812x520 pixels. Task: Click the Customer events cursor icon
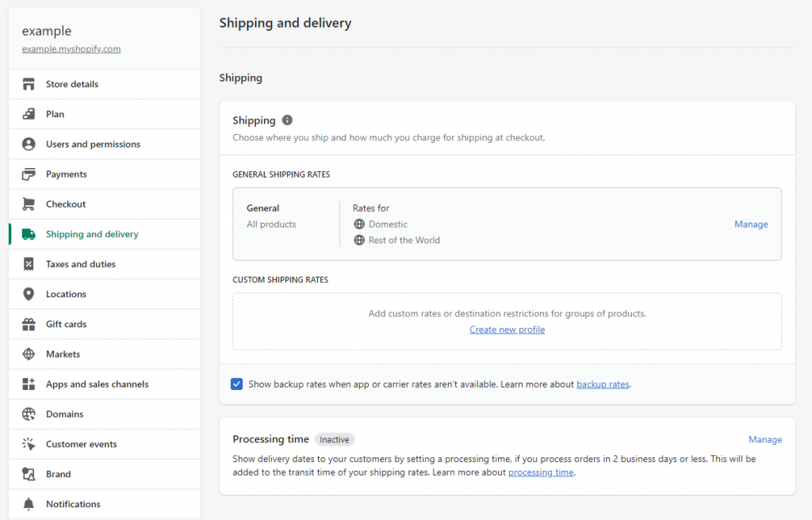(29, 444)
